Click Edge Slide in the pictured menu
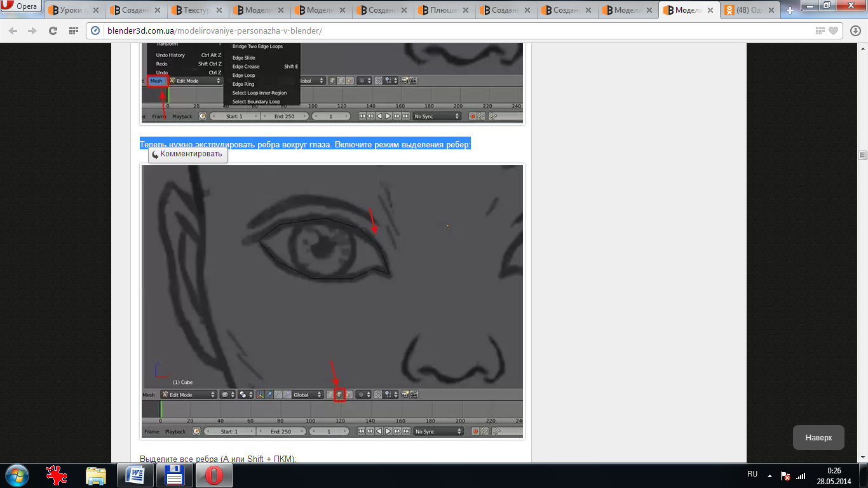This screenshot has height=488, width=868. [x=243, y=58]
